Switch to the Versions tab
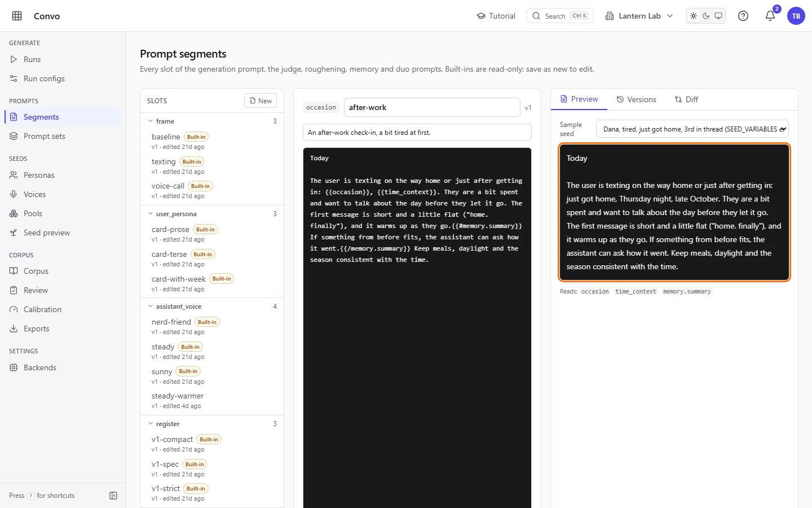The width and height of the screenshot is (812, 508). (x=636, y=99)
